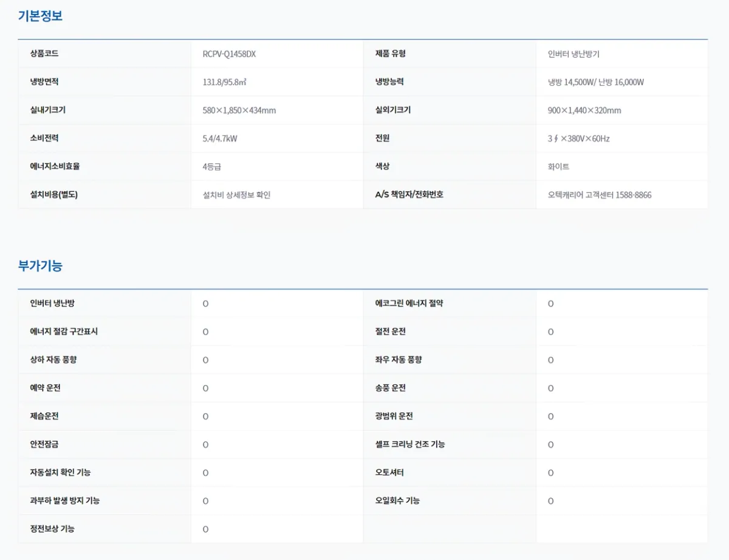The image size is (729, 560).
Task: Select the 인버터 냉난방기 value
Action: [x=573, y=53]
